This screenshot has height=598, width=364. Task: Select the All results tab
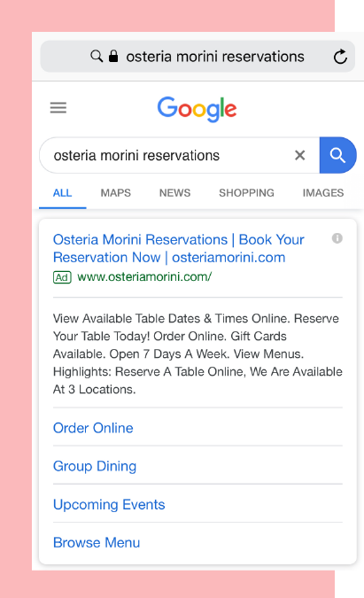coord(62,192)
